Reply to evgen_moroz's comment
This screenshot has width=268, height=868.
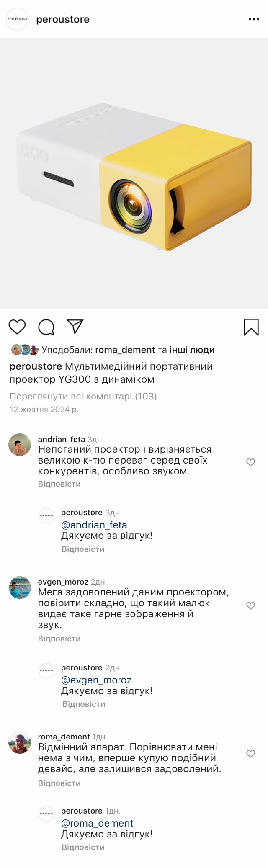click(x=59, y=639)
